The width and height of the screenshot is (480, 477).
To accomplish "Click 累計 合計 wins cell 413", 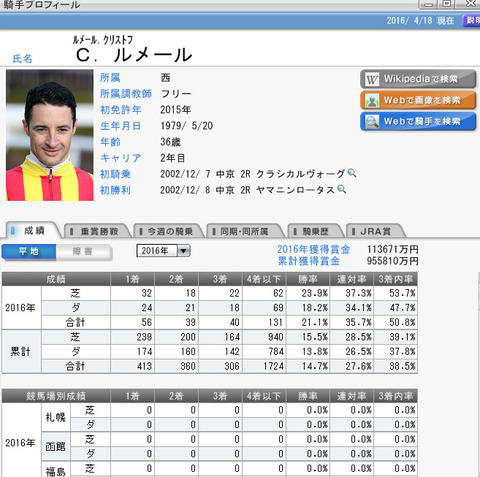I will click(x=132, y=366).
